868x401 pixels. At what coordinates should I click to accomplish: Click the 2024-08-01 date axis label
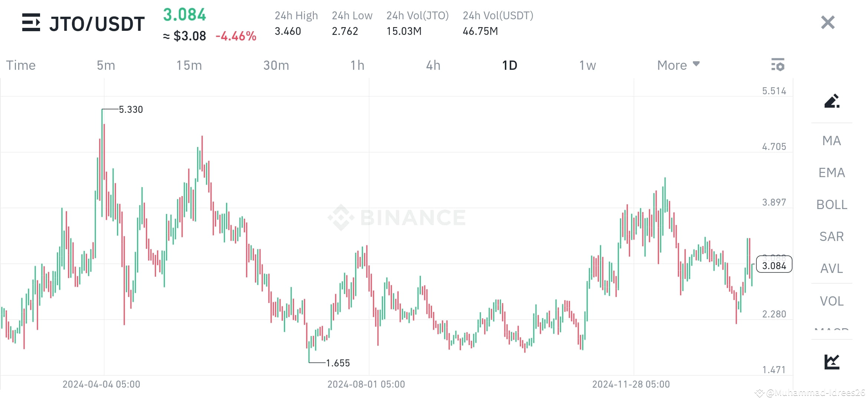pos(366,384)
